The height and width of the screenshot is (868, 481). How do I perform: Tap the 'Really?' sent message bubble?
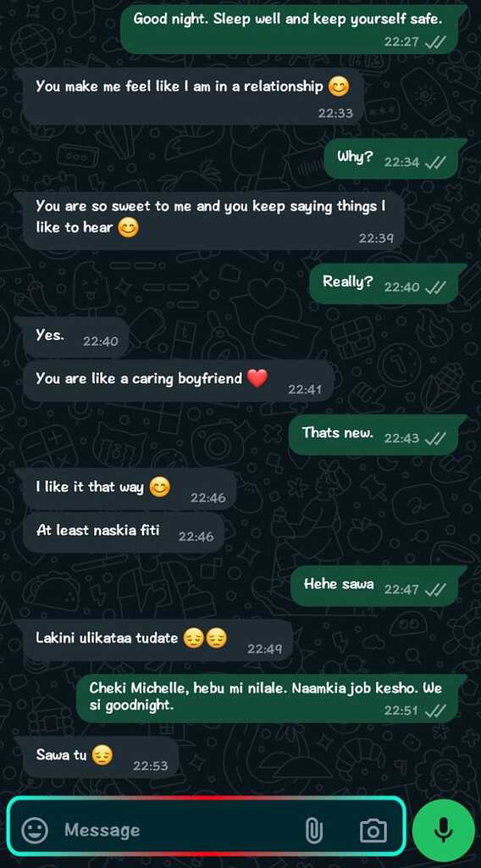[x=384, y=283]
